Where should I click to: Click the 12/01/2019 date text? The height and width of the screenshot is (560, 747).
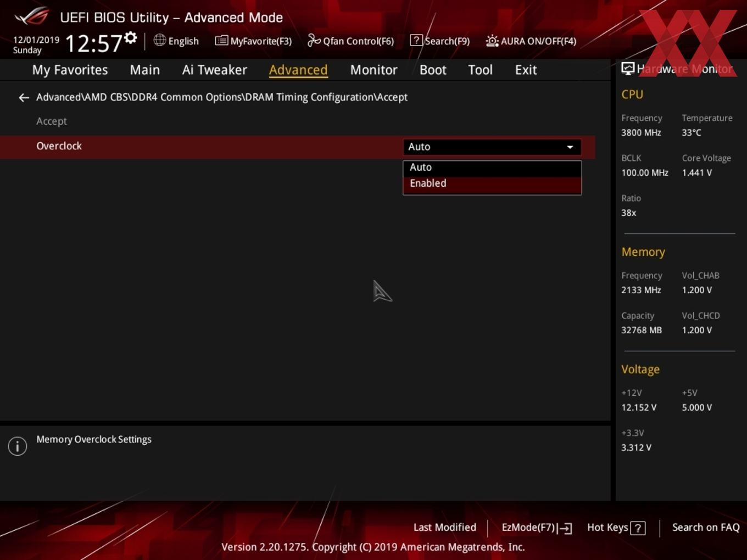[36, 40]
